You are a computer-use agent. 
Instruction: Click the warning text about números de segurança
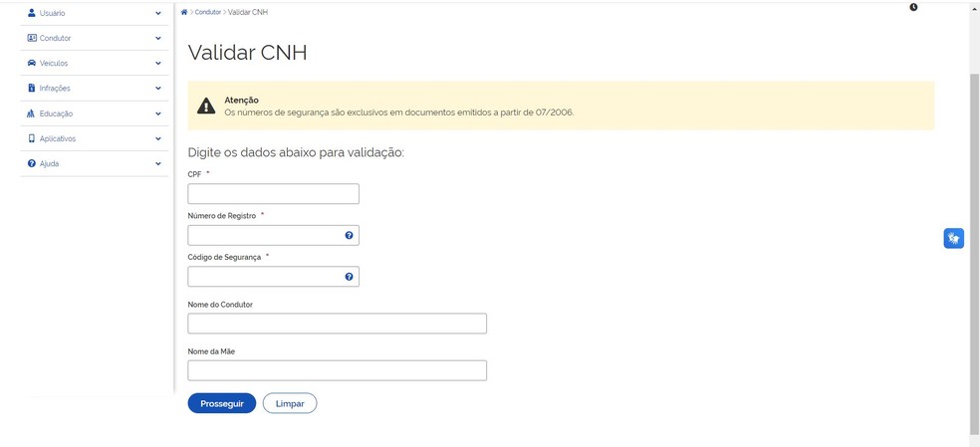point(398,112)
